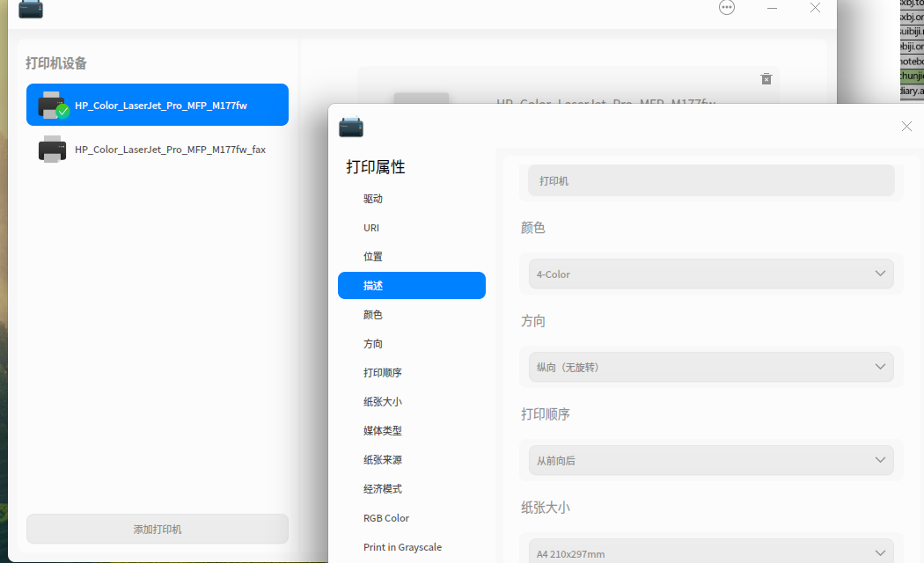Click the HP_Color_LaserJet_Pro_MFP_M177fw_fax printer icon
924x563 pixels.
[x=53, y=149]
